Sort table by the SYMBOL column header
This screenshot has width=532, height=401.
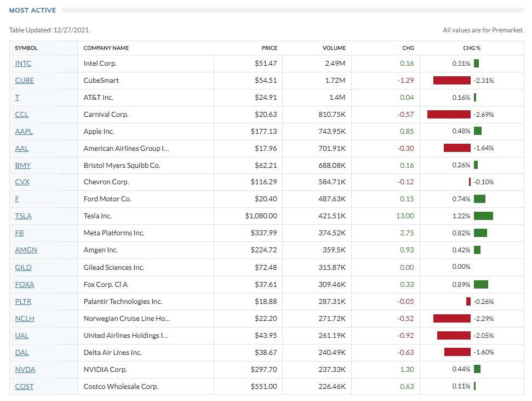(x=26, y=48)
